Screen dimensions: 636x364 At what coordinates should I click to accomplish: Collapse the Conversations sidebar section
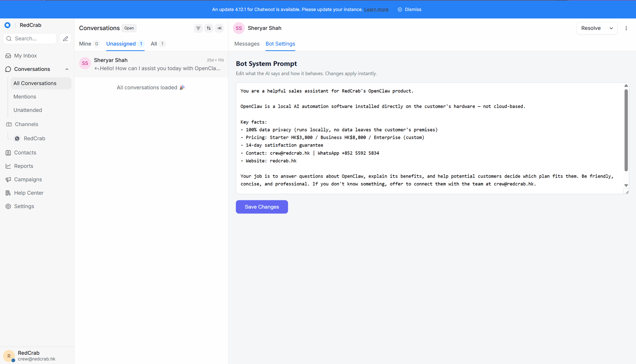67,69
